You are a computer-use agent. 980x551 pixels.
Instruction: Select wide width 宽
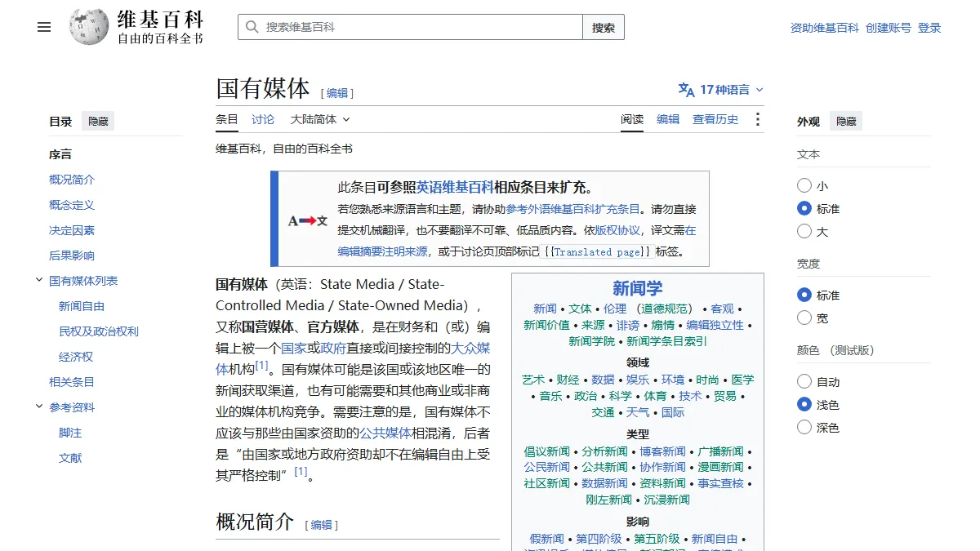coord(804,318)
